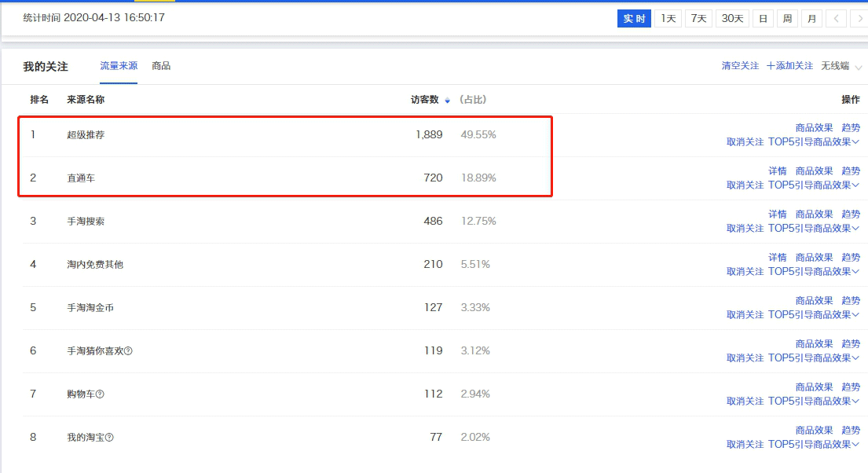The width and height of the screenshot is (868, 473).
Task: Switch time range to 7天
Action: (698, 18)
